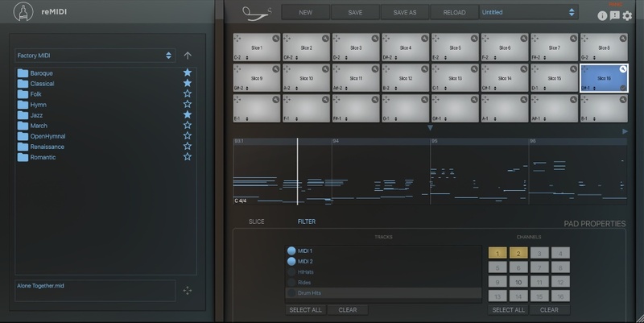
Task: Click the up arrow beside Factory MIDI
Action: (188, 56)
